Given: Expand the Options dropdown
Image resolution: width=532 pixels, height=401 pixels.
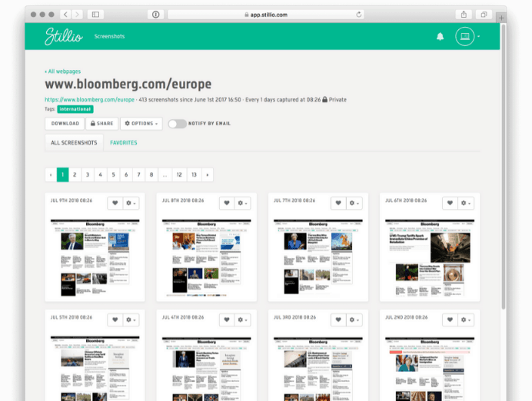Looking at the screenshot, I should point(141,124).
